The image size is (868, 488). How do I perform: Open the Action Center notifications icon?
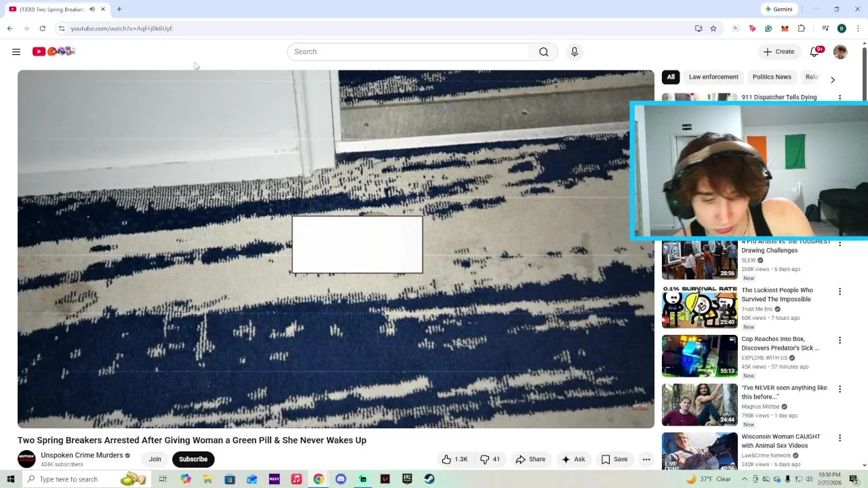(854, 479)
